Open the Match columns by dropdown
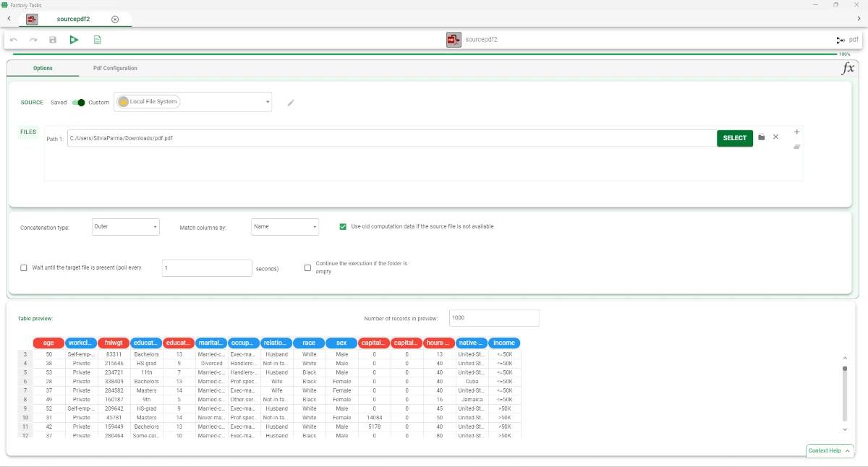The image size is (868, 467). (285, 227)
